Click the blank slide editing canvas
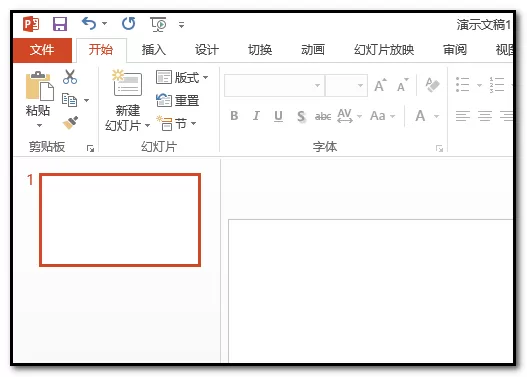 click(370, 291)
